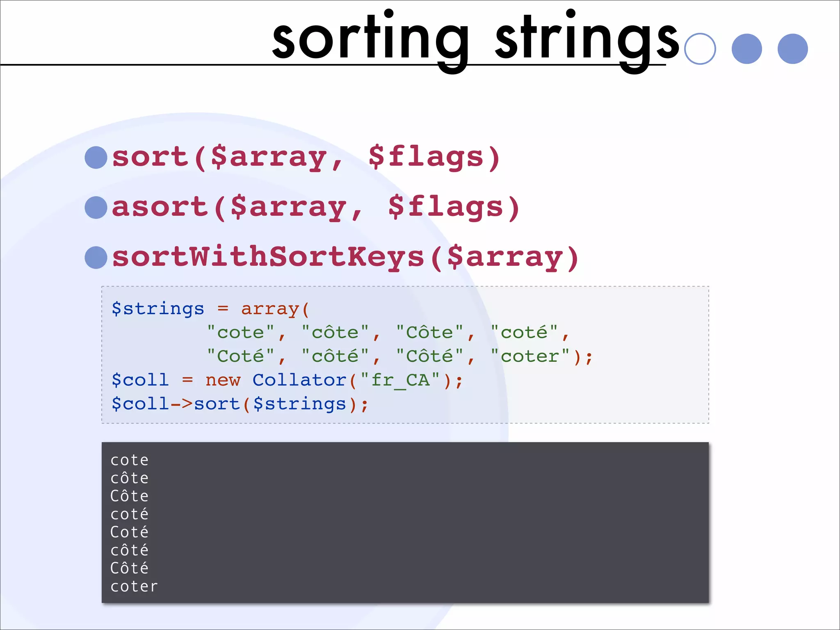Click output line "côté" in dark box
The width and height of the screenshot is (840, 630).
(129, 550)
